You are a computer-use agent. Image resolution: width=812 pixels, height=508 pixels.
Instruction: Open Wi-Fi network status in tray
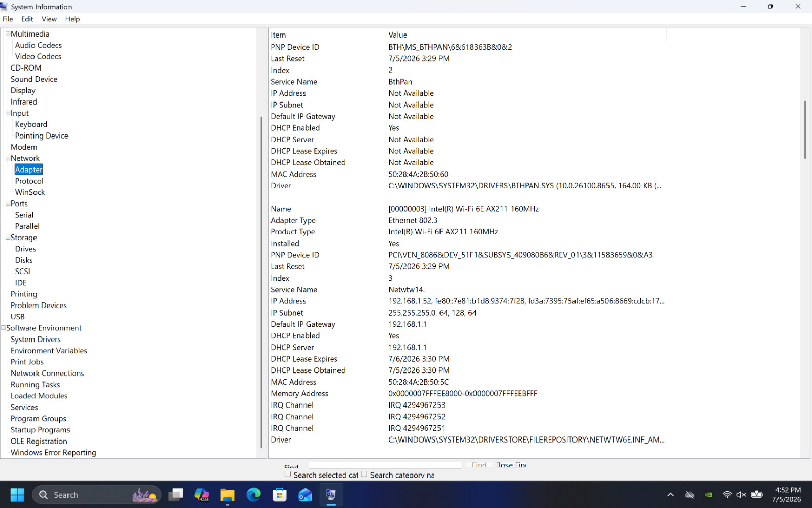727,495
